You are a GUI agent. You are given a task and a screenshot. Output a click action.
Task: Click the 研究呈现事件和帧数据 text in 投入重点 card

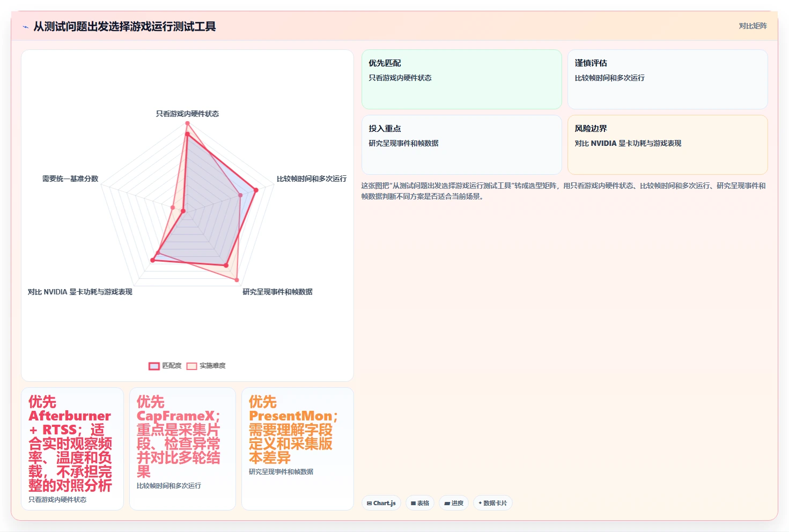click(x=403, y=143)
